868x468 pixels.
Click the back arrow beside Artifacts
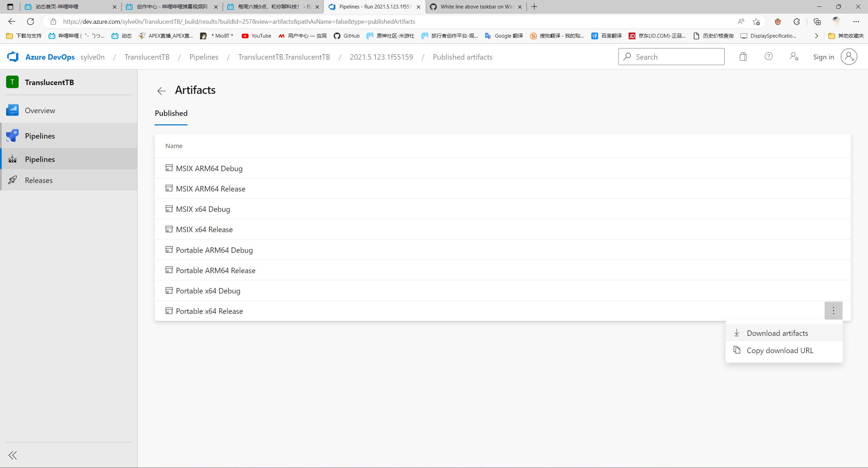click(161, 91)
